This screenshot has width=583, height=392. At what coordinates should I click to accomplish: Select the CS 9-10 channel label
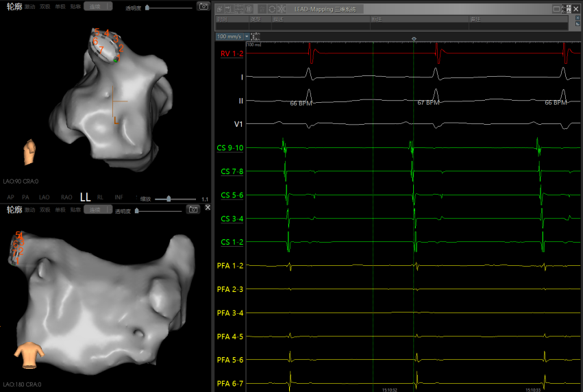click(x=230, y=148)
